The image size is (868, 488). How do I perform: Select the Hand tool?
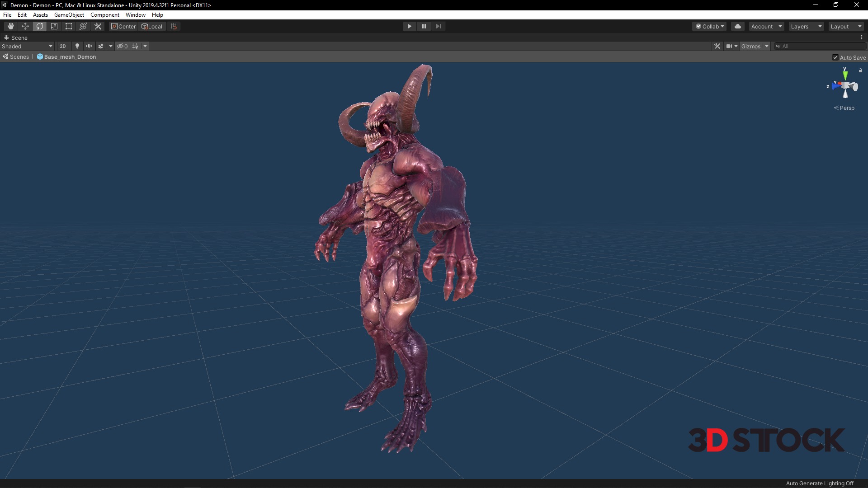[x=11, y=26]
